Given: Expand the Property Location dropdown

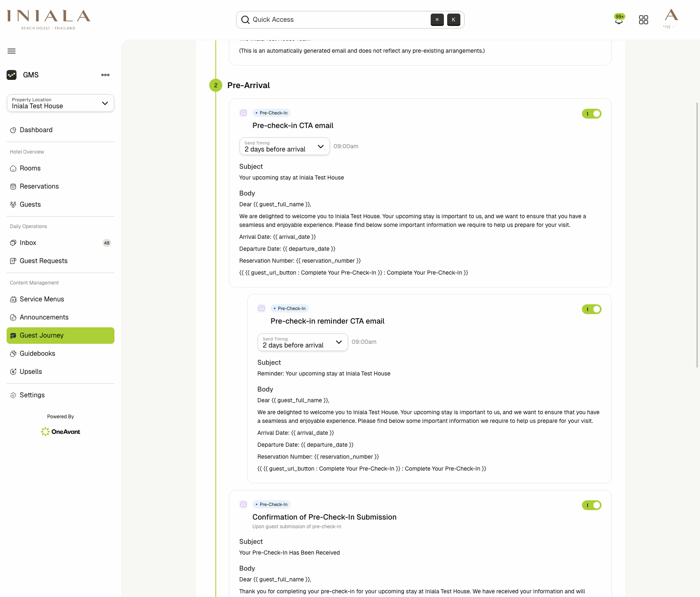Looking at the screenshot, I should [x=61, y=103].
